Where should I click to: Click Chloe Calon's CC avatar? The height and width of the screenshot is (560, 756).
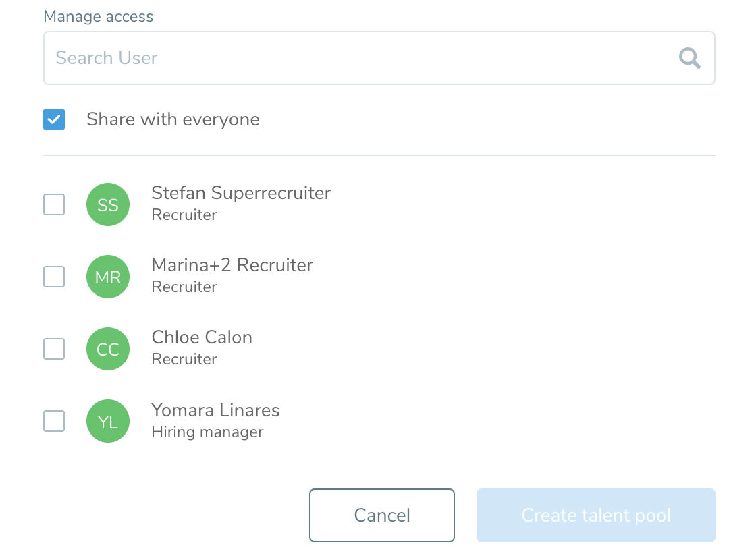pyautogui.click(x=108, y=349)
